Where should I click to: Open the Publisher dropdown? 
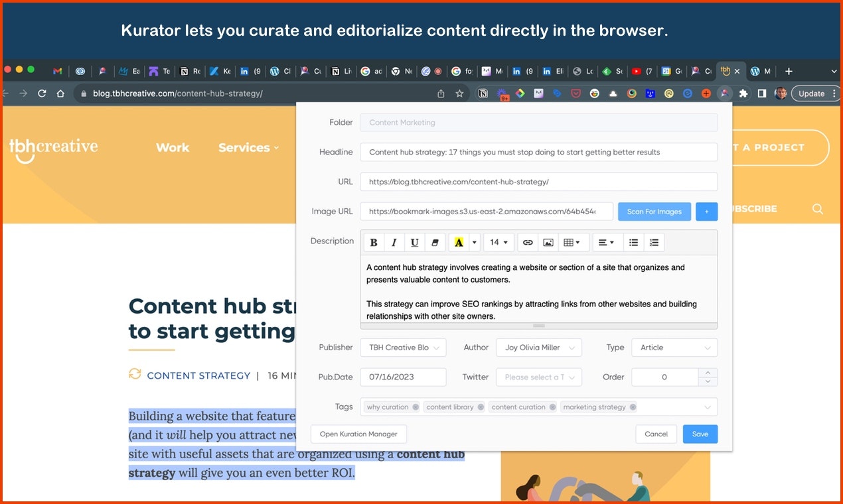[x=404, y=347]
